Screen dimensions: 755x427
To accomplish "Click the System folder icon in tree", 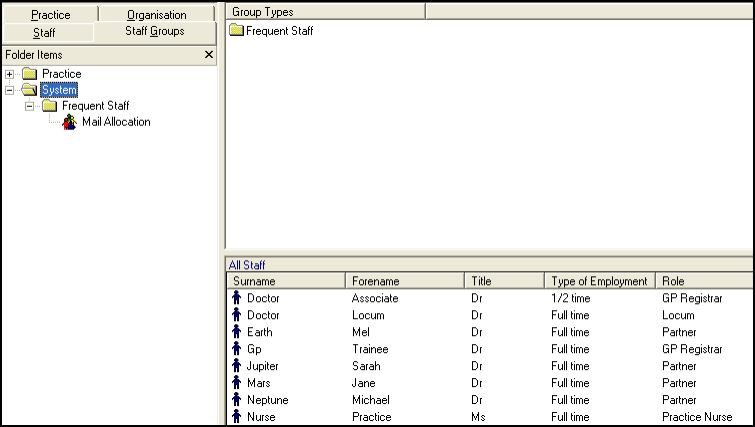I will tap(29, 90).
